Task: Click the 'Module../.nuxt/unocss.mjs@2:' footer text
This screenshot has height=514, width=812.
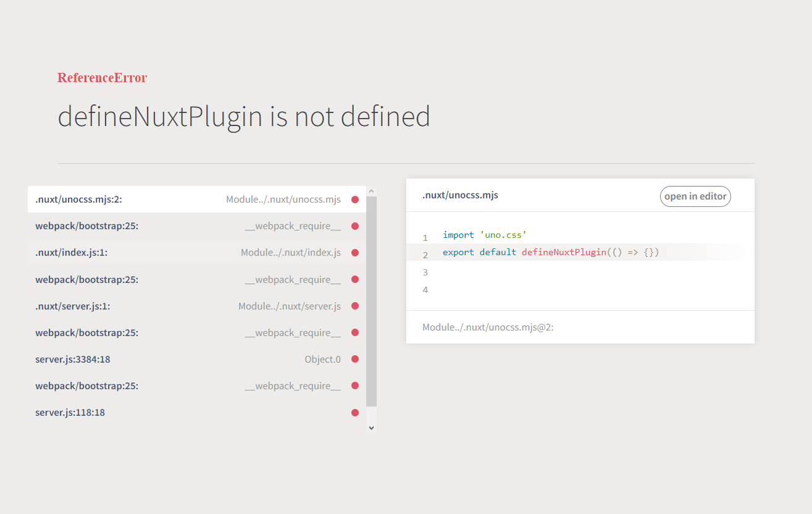Action: pyautogui.click(x=488, y=327)
